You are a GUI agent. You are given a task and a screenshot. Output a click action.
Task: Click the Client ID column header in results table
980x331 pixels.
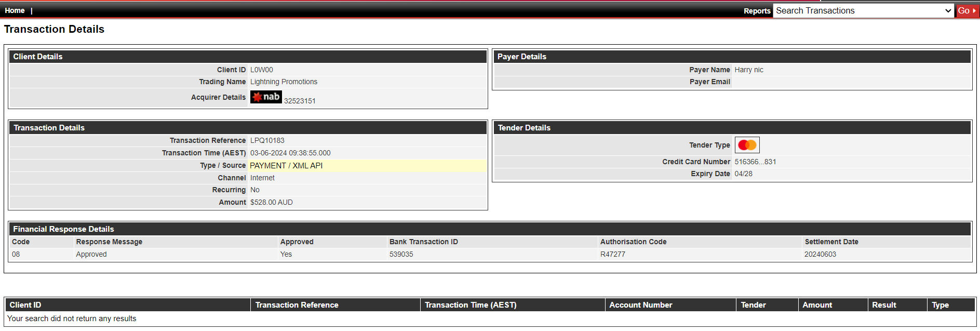click(x=128, y=305)
